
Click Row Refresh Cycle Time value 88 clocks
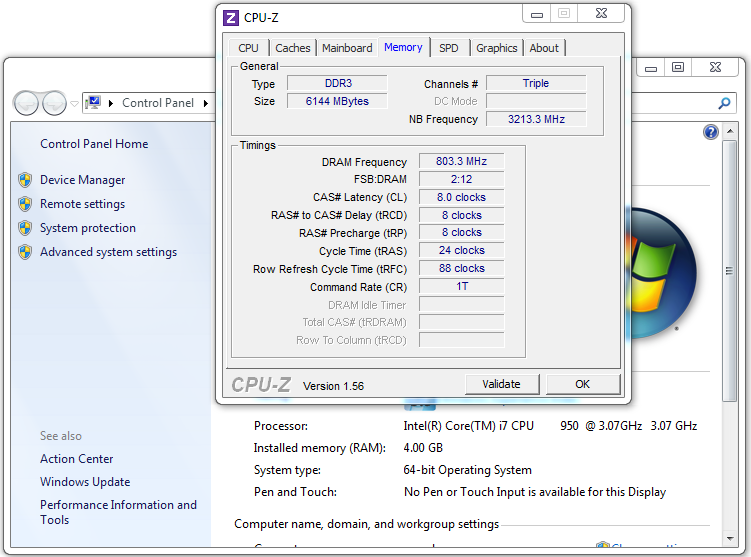(462, 268)
